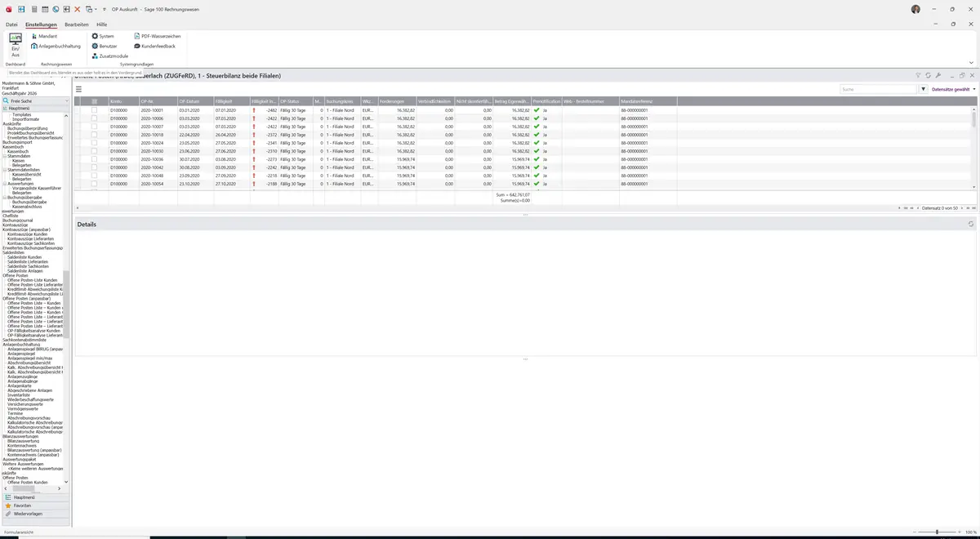Refresh the open items list
The height and width of the screenshot is (539, 980).
click(x=928, y=75)
